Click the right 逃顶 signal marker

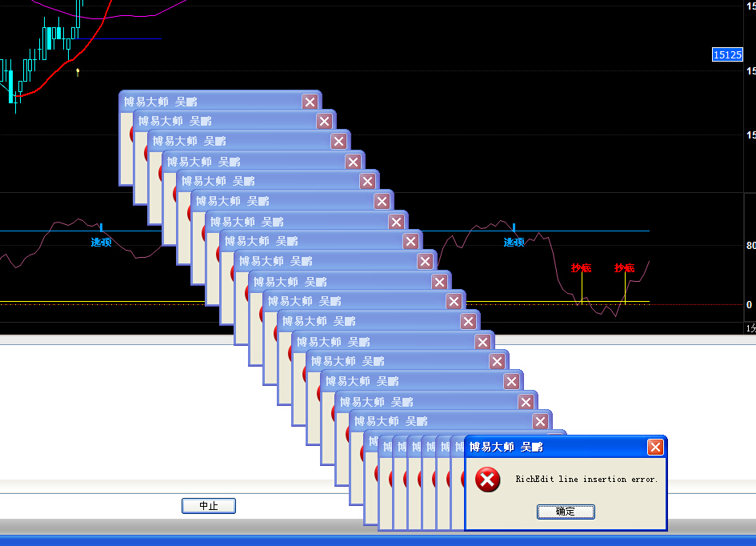514,241
